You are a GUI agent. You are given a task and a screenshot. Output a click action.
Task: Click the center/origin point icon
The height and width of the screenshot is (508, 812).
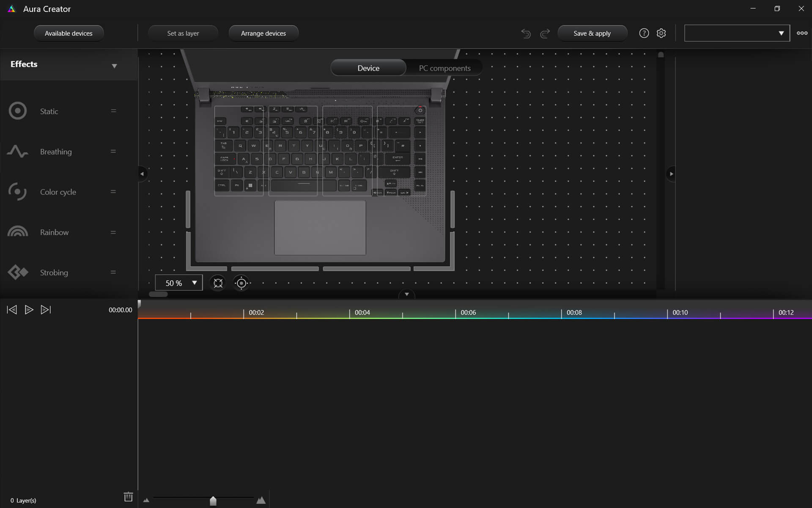point(241,283)
